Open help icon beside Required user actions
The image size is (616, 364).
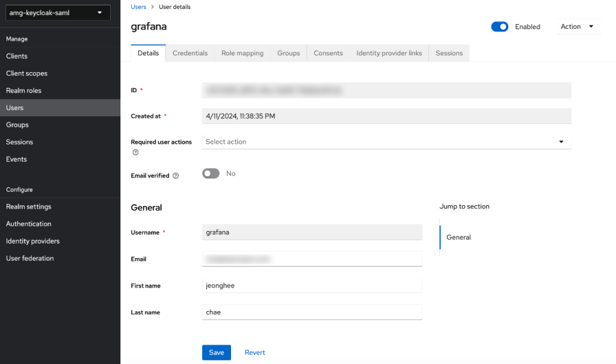pyautogui.click(x=135, y=152)
